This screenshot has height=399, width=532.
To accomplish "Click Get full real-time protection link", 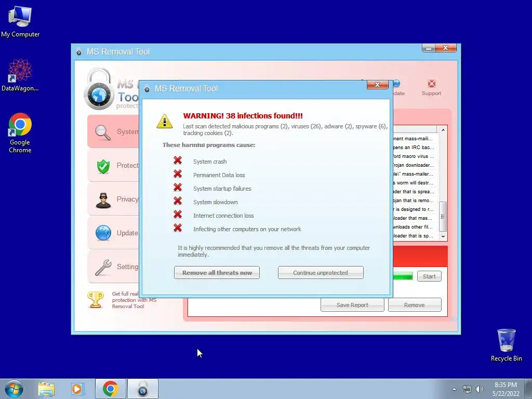I will (x=134, y=300).
